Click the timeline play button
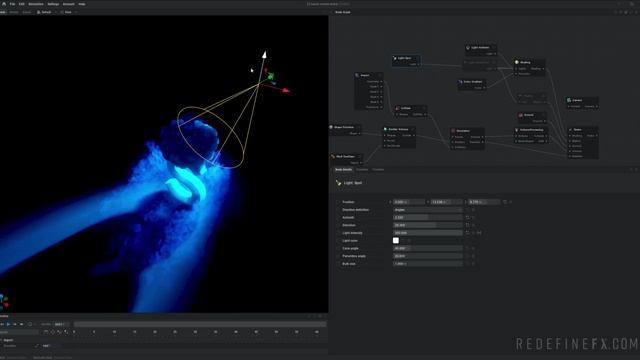 coord(8,324)
